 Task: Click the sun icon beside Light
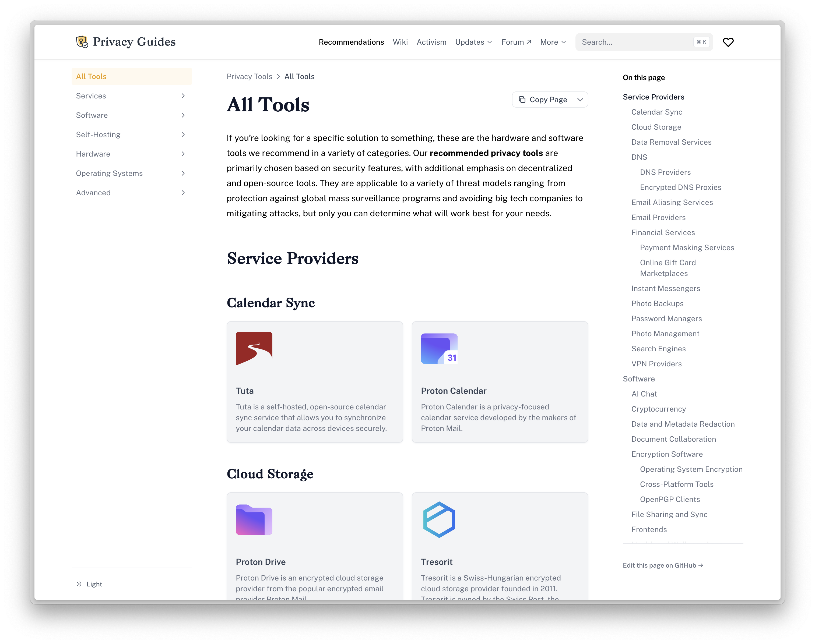(x=79, y=584)
